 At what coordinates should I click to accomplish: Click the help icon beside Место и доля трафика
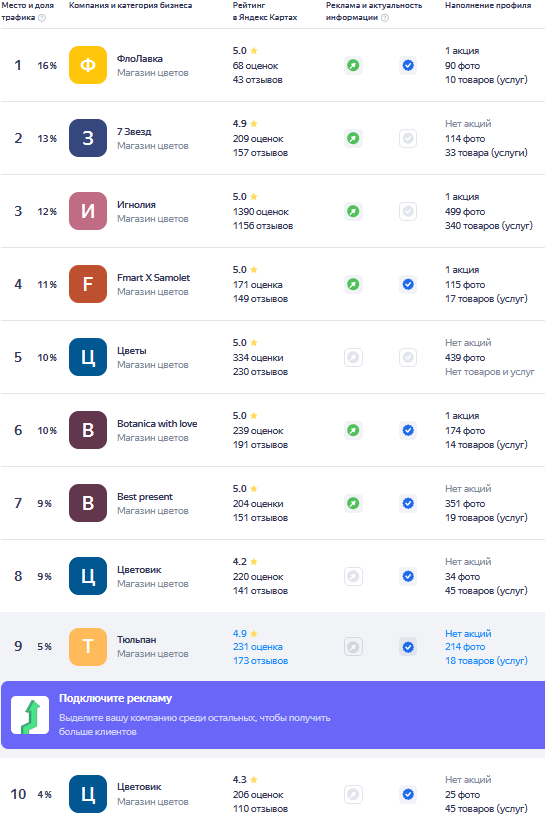[42, 18]
